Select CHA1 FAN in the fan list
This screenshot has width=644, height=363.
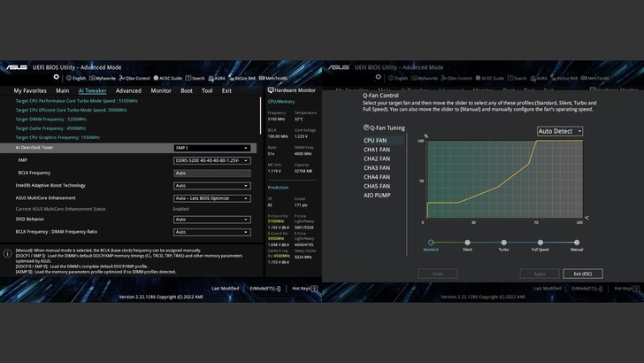[376, 150]
